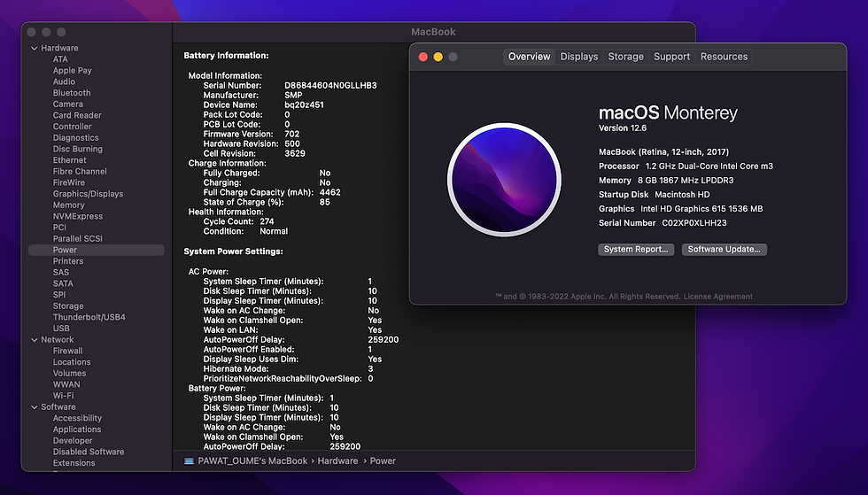Click the macOS Monterey logo image
868x495 pixels.
[x=504, y=180]
